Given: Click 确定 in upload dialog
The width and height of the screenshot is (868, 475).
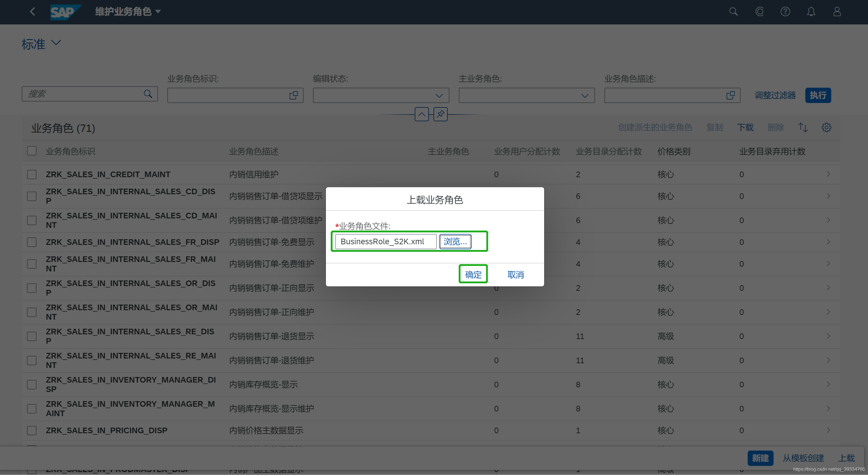Looking at the screenshot, I should pos(473,274).
